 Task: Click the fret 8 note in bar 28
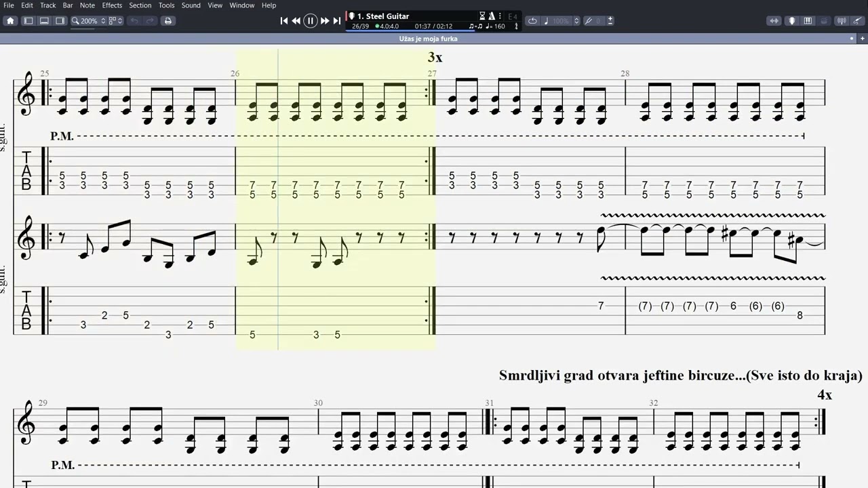coord(800,315)
